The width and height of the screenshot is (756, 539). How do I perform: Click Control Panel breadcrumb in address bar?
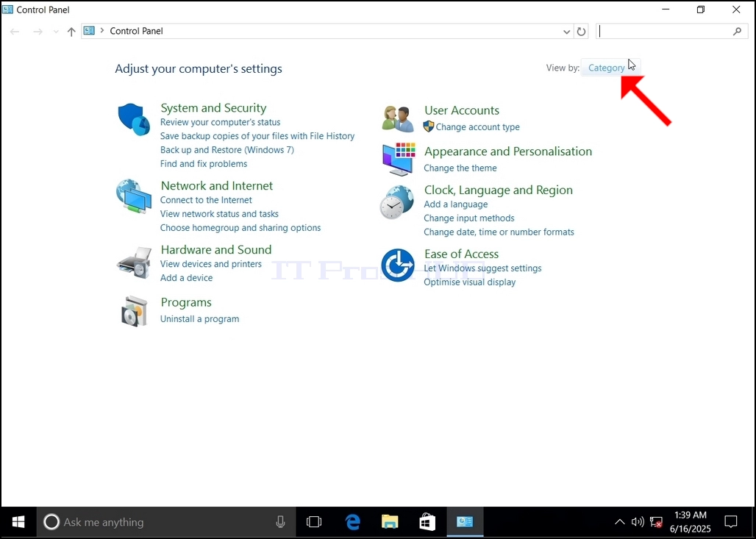tap(137, 31)
